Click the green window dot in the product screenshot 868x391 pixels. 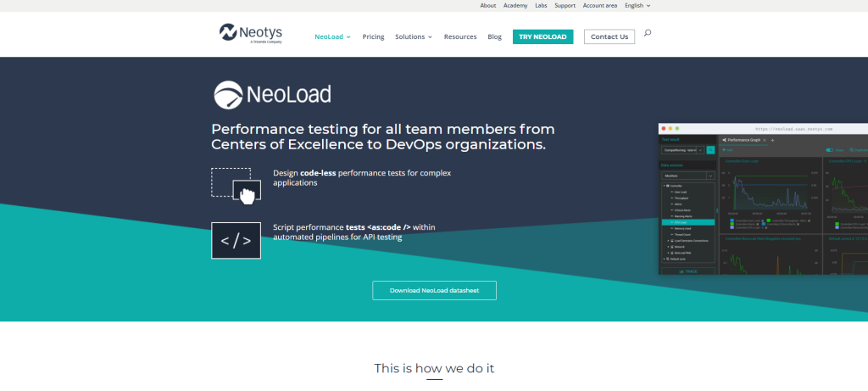[677, 128]
